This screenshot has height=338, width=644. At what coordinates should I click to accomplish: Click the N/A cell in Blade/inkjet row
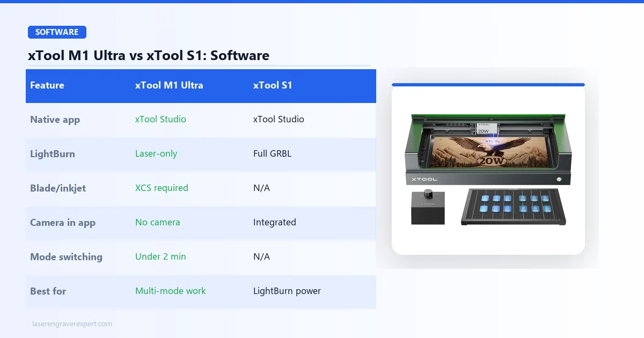(262, 188)
